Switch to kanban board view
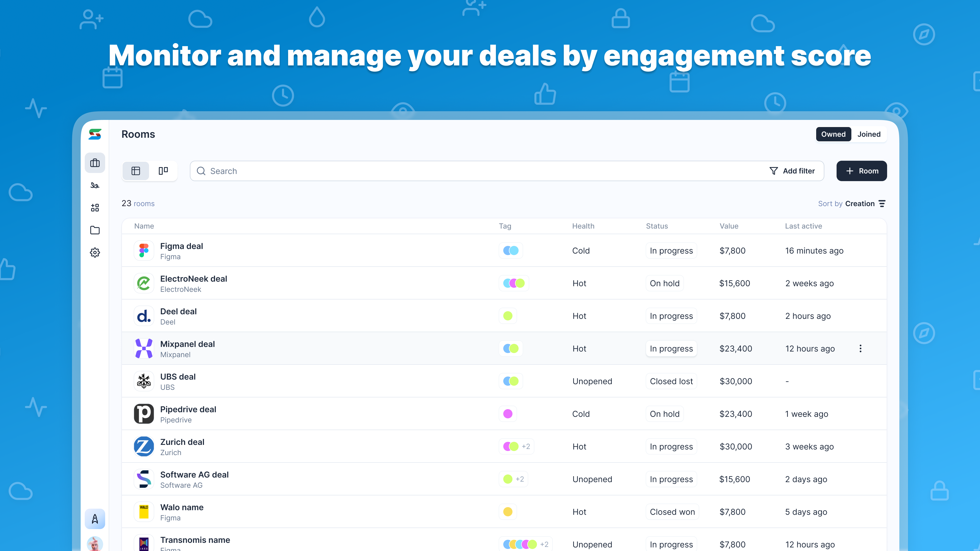980x551 pixels. tap(163, 171)
